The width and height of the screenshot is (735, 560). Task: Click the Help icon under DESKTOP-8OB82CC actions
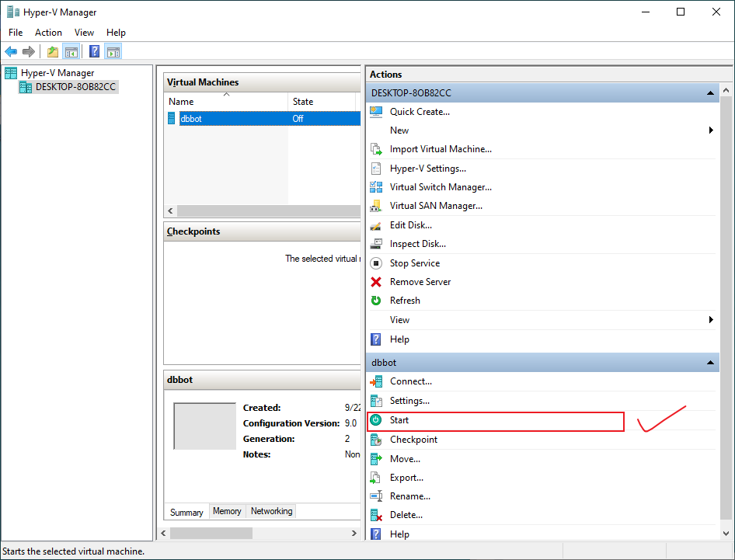[376, 339]
